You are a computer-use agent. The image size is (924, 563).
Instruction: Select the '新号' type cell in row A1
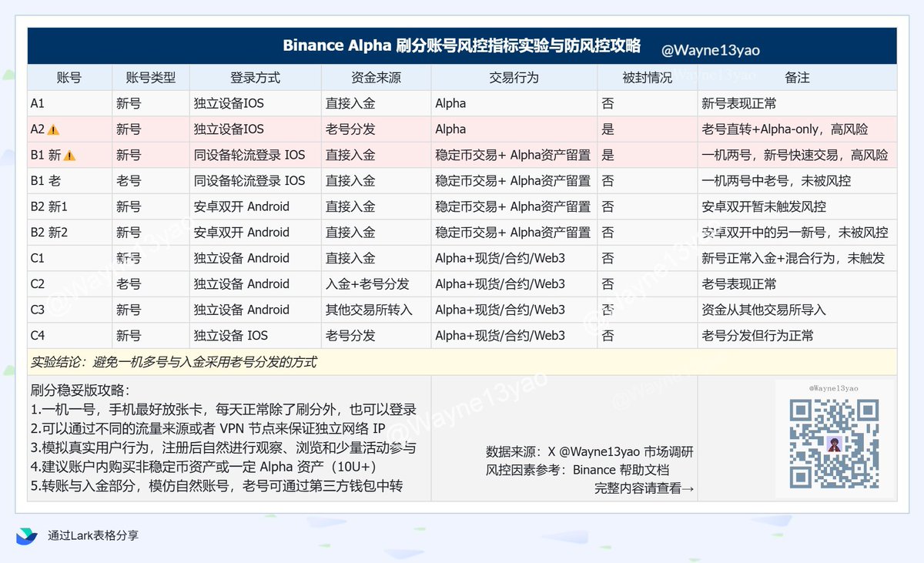pos(150,103)
